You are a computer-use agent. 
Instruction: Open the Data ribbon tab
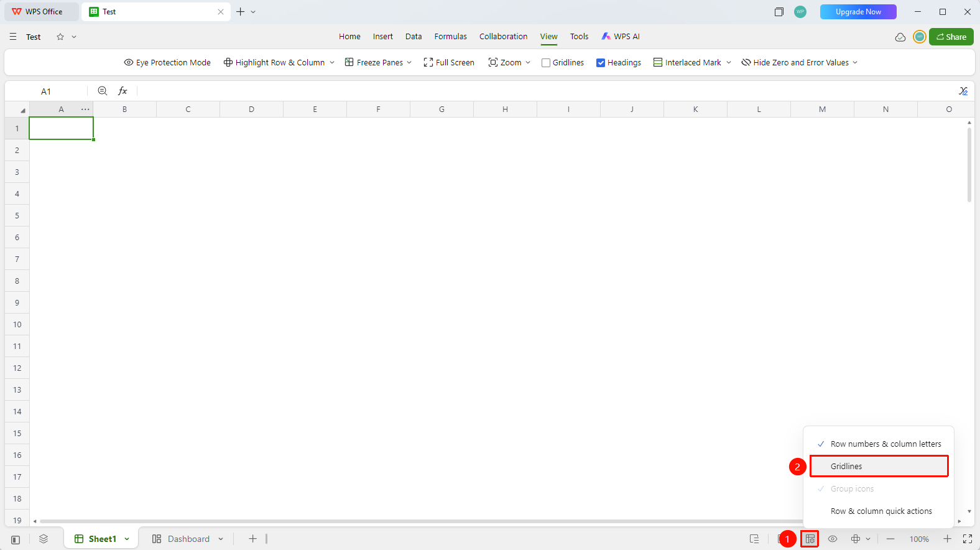414,37
